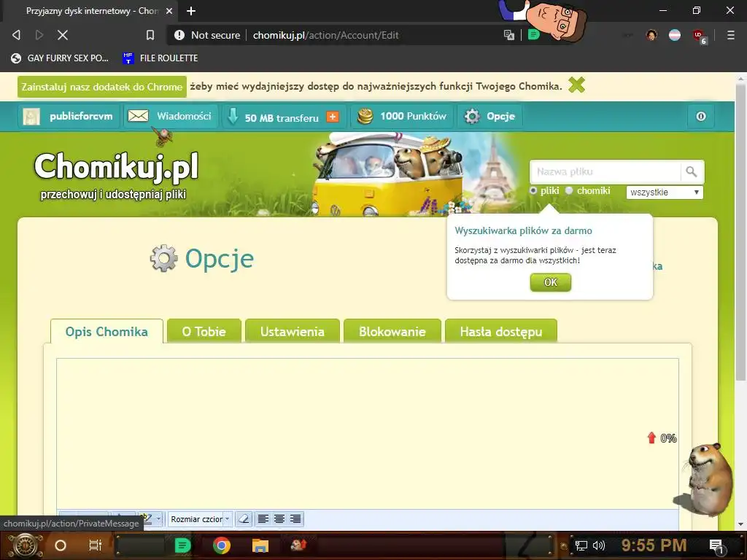Screen dimensions: 747x560
Task: Open the steampunk Start button
Action: coord(25,545)
